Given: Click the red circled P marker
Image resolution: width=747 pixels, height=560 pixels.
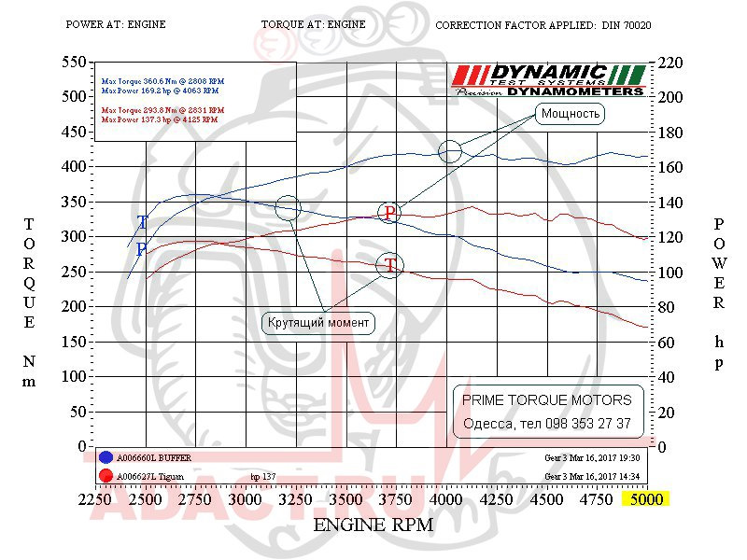Looking at the screenshot, I should (x=389, y=213).
